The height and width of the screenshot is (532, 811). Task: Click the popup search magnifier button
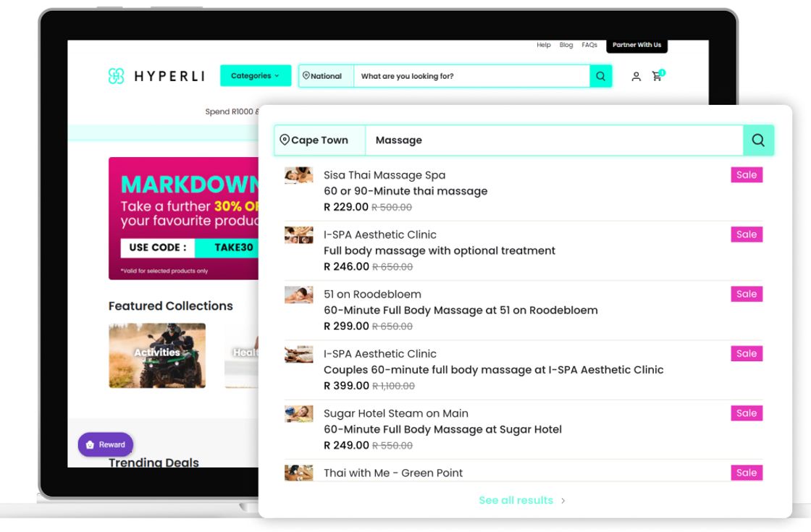[758, 140]
